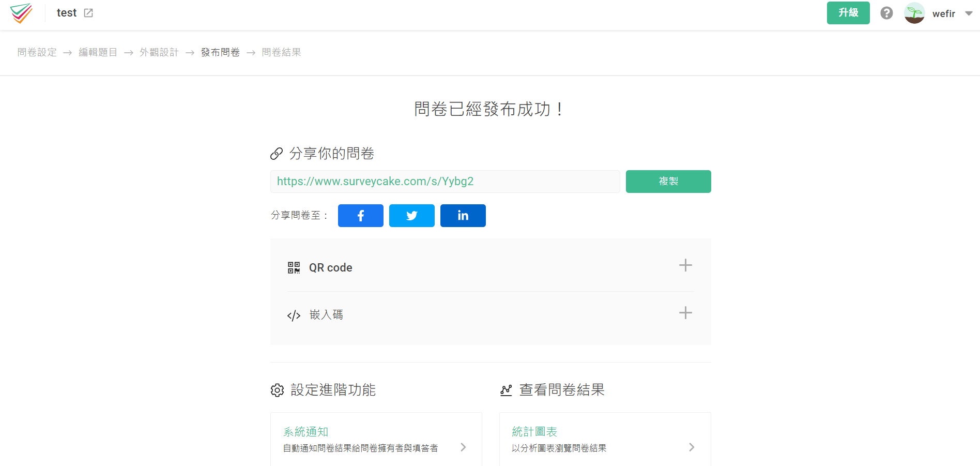Share survey to Twitter

(412, 216)
